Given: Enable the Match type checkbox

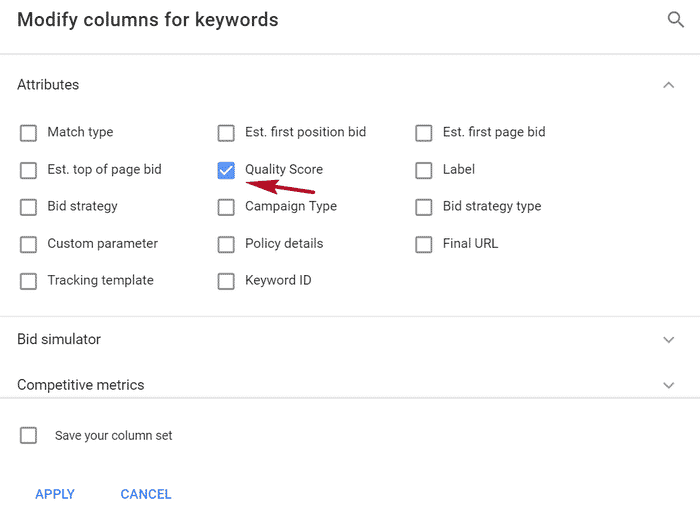Looking at the screenshot, I should click(29, 133).
